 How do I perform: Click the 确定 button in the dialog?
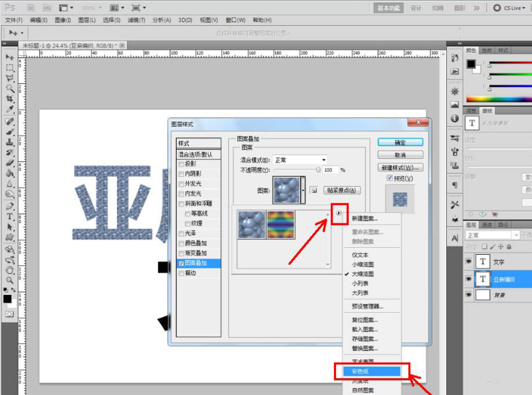tap(401, 142)
